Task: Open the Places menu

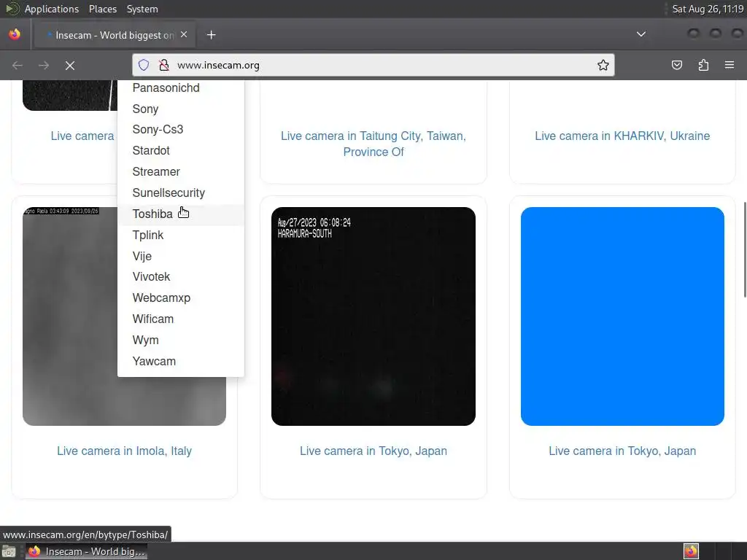Action: pos(102,9)
